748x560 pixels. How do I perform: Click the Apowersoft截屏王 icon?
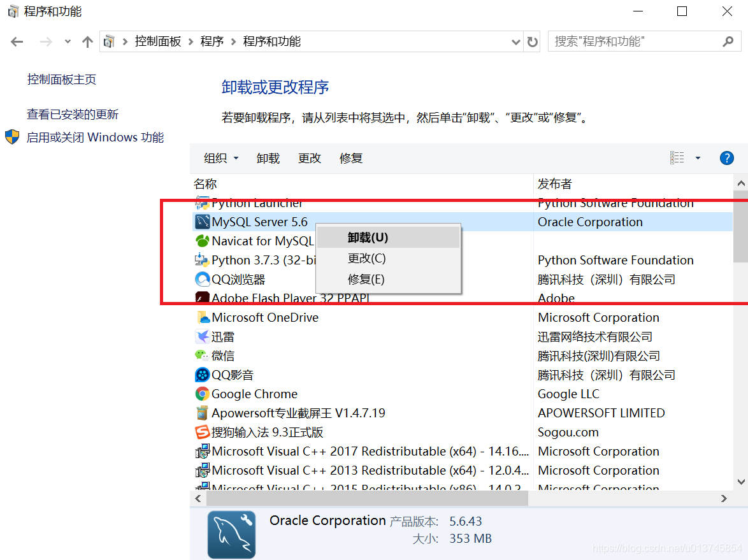tap(202, 413)
